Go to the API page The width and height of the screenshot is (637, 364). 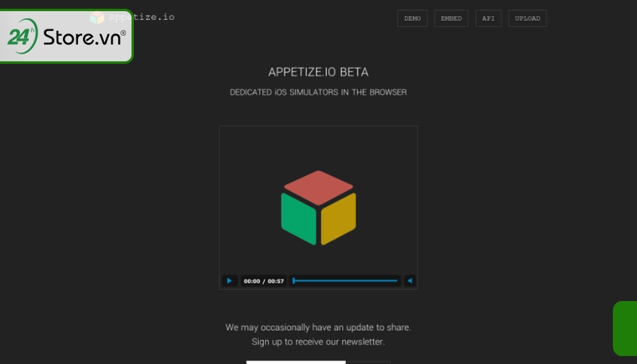[x=488, y=18]
